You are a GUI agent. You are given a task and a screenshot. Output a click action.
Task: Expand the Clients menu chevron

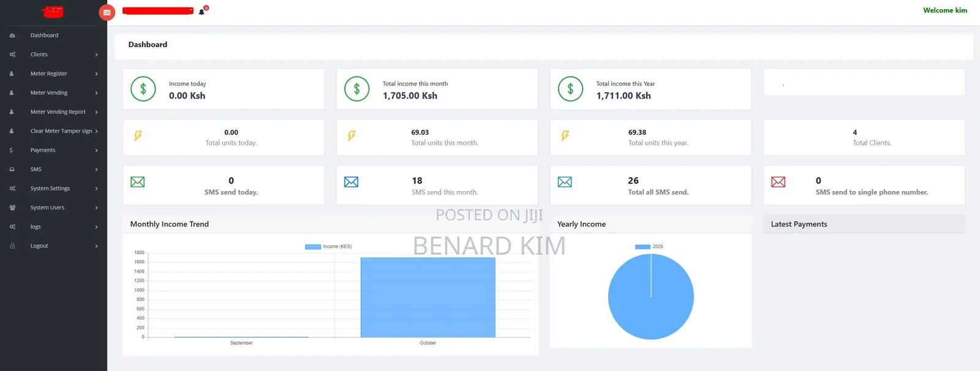pos(96,55)
